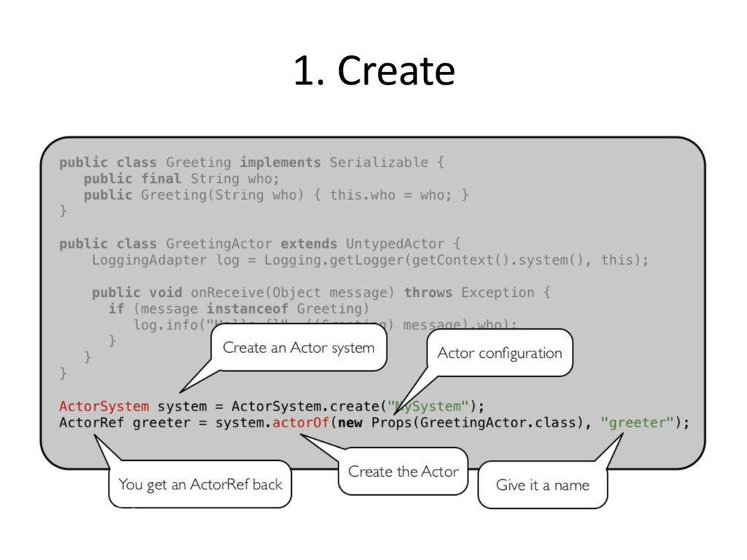Click the 'public class GreetingActor extends UntypedActor' line
The image size is (747, 560).
tap(260, 244)
